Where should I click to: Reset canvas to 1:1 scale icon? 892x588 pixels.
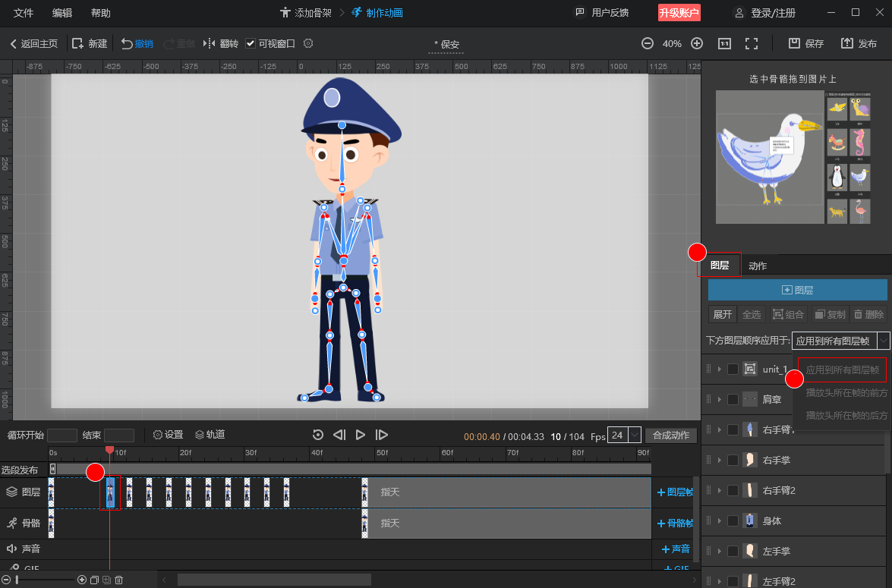click(x=724, y=44)
